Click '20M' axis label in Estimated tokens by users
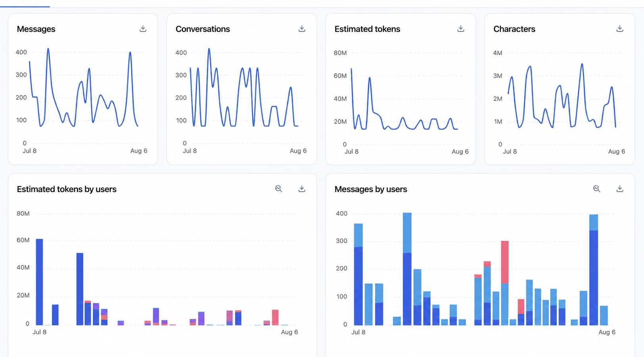The width and height of the screenshot is (644, 357). pos(23,295)
